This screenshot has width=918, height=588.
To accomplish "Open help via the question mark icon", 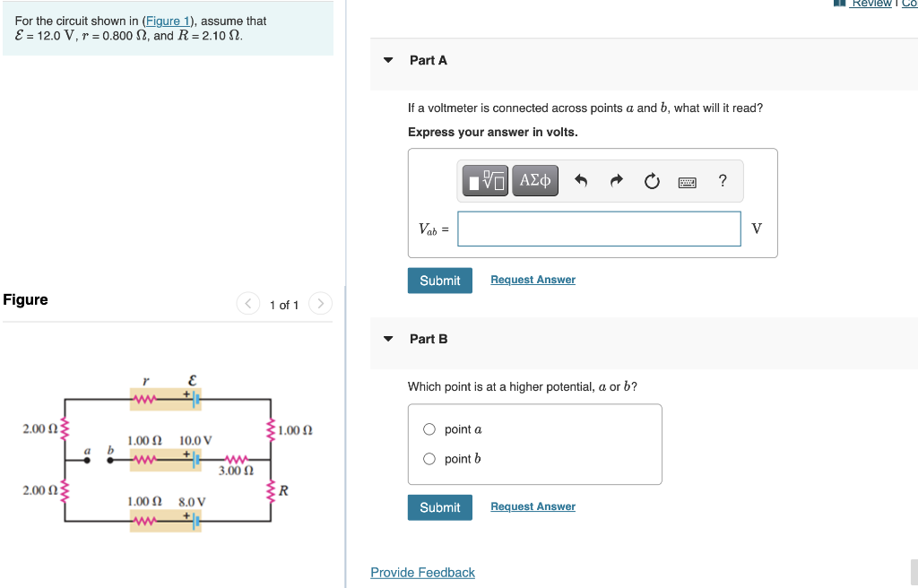I will (722, 180).
